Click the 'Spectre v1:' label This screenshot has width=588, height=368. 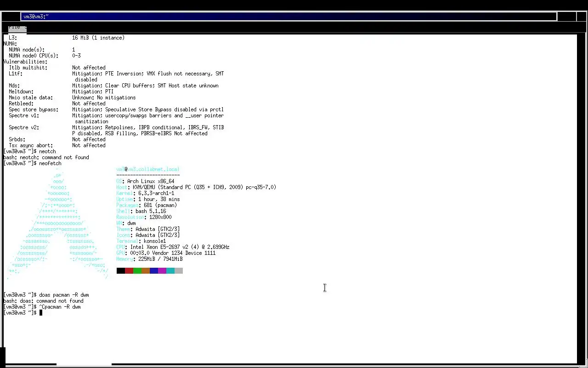pos(24,115)
